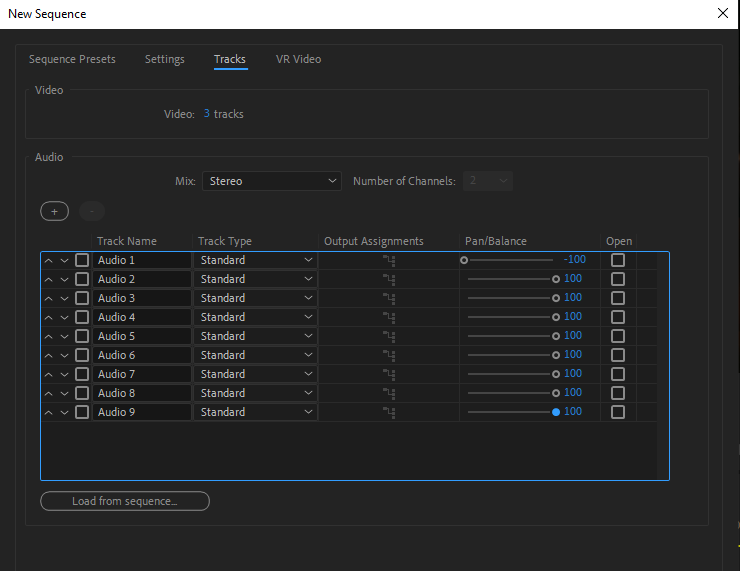
Task: Move Audio 7 track down
Action: [65, 374]
